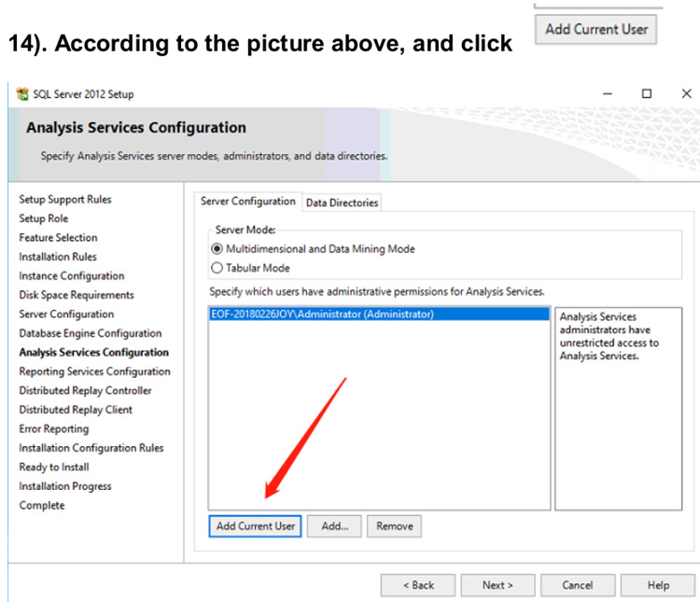Click the SQL Server Setup title icon

coord(22,94)
